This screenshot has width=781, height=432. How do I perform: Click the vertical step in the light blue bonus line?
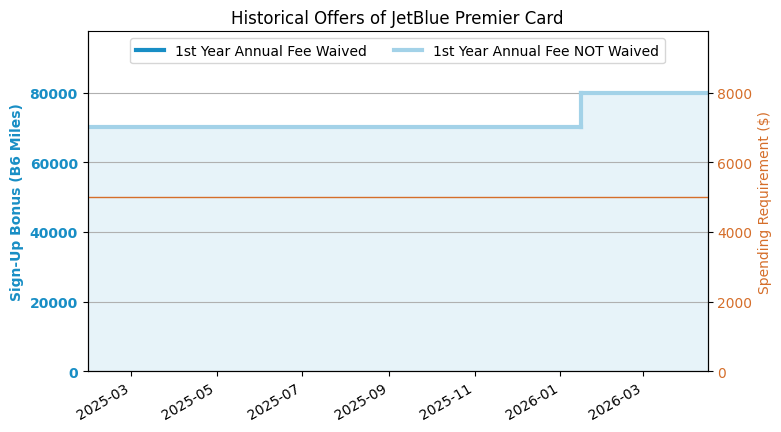coord(581,110)
